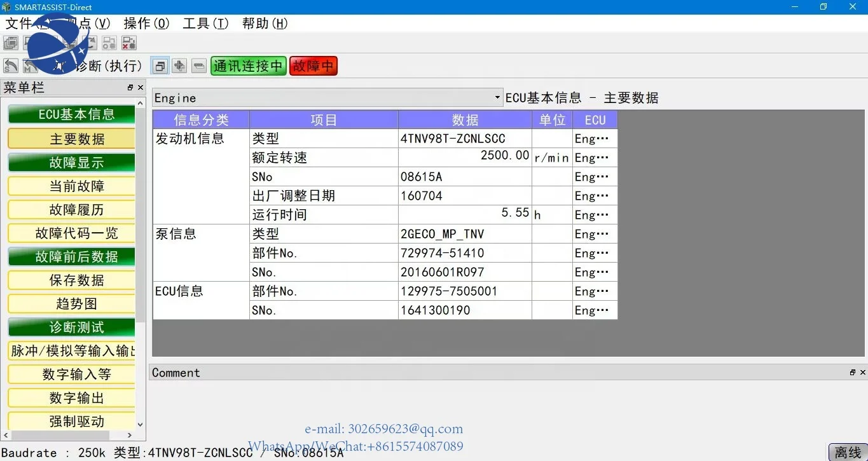
Task: Select the 129975-7505001 ECU part number
Action: (465, 291)
